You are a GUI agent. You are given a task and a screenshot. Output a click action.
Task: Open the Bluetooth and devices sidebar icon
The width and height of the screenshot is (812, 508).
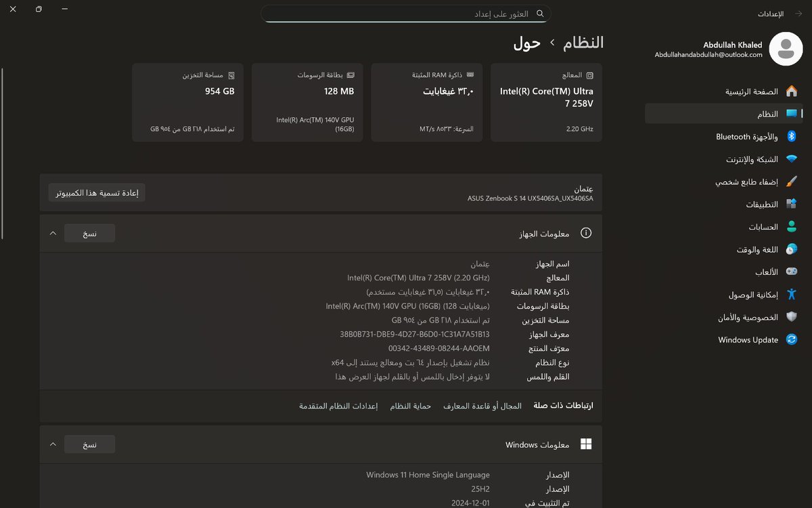(791, 137)
